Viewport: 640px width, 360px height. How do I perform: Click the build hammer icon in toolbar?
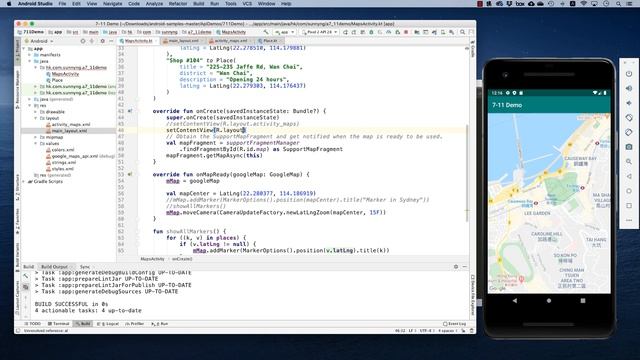266,32
